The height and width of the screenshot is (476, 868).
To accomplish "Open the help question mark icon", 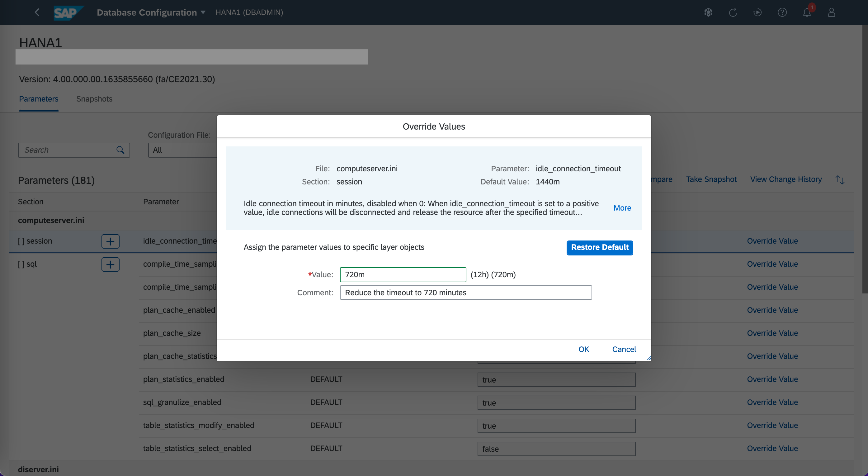I will click(782, 12).
